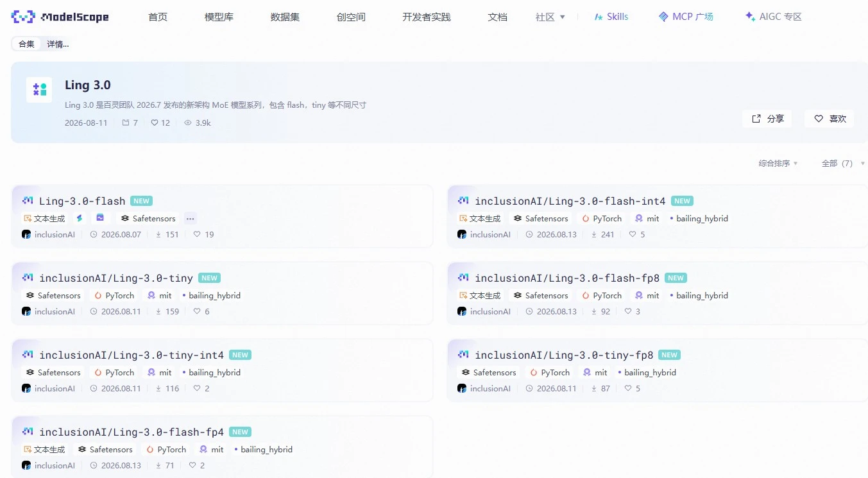Open the 综合排序 sort dropdown
The height and width of the screenshot is (478, 868).
click(778, 164)
